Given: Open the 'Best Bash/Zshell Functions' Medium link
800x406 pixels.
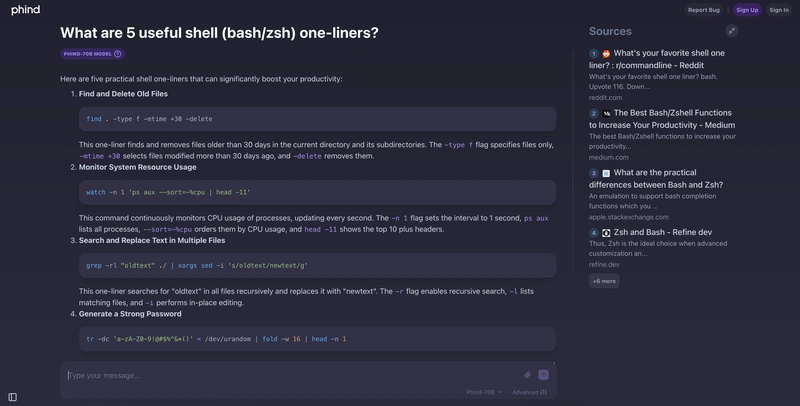Looking at the screenshot, I should pyautogui.click(x=673, y=119).
